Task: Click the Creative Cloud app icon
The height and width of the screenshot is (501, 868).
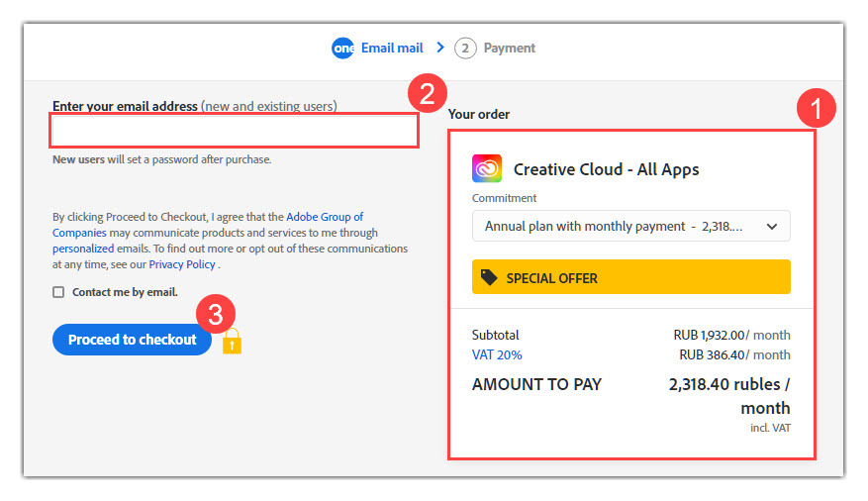Action: 487,168
